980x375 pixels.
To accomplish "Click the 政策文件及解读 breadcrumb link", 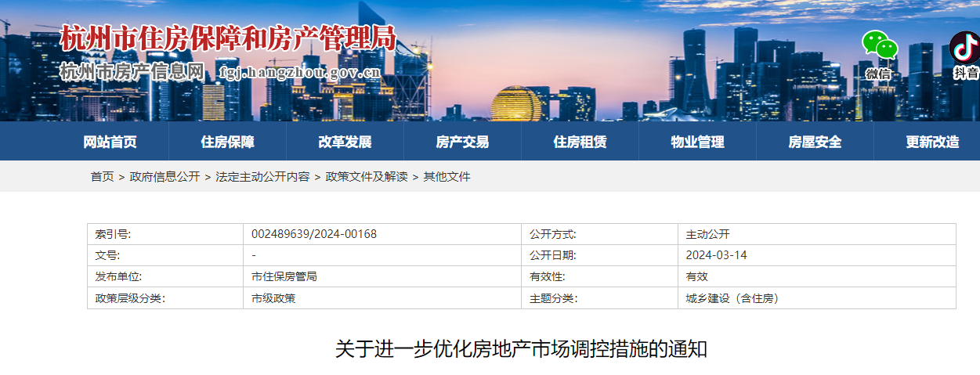I will pyautogui.click(x=367, y=177).
